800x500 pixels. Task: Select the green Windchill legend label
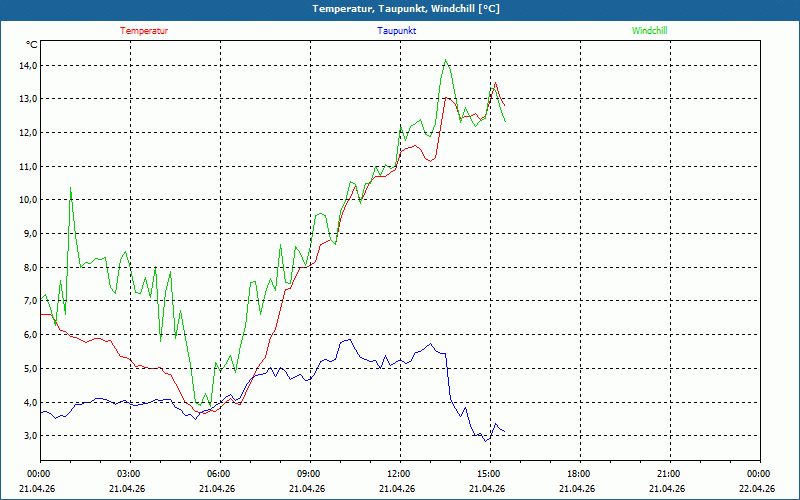pyautogui.click(x=650, y=31)
